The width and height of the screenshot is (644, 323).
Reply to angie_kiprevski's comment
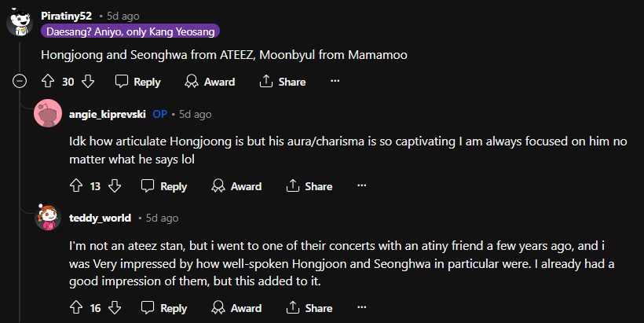click(164, 186)
